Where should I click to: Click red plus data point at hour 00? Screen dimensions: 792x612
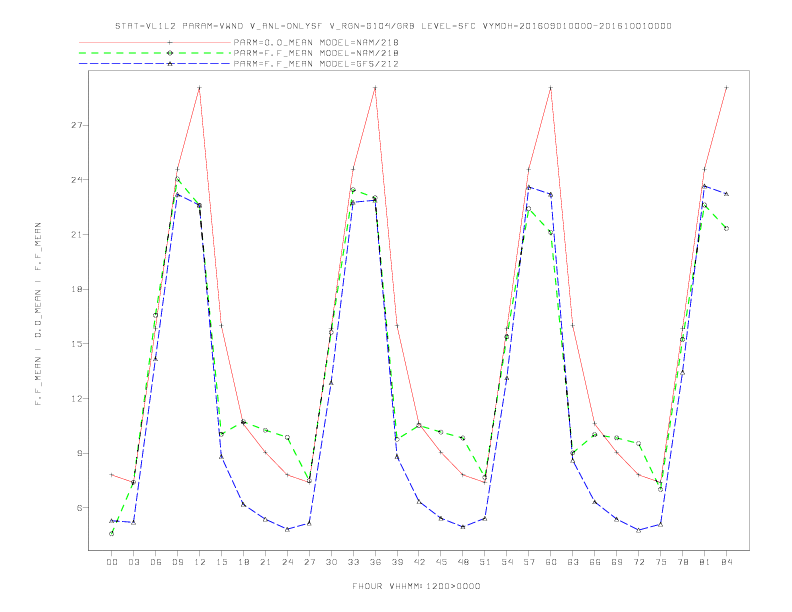pos(112,475)
